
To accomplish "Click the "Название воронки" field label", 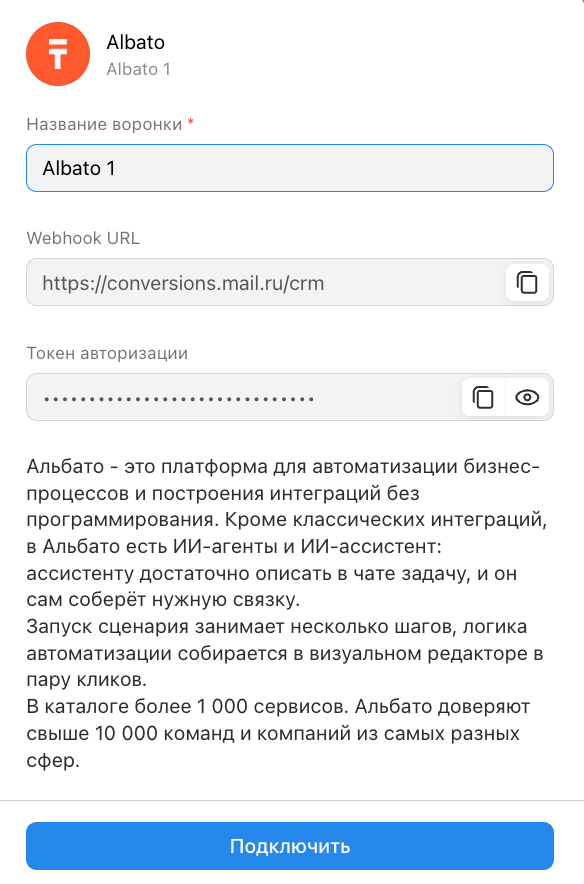I will (104, 124).
